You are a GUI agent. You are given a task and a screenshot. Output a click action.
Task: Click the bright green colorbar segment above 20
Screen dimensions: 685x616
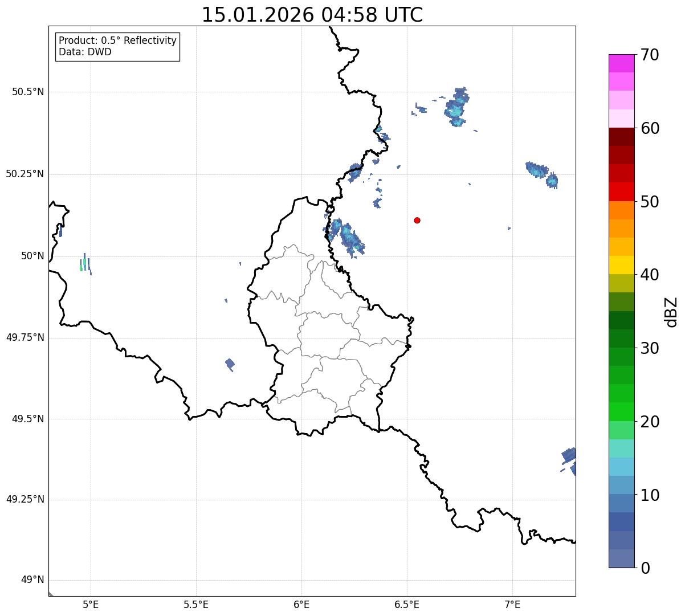click(622, 411)
